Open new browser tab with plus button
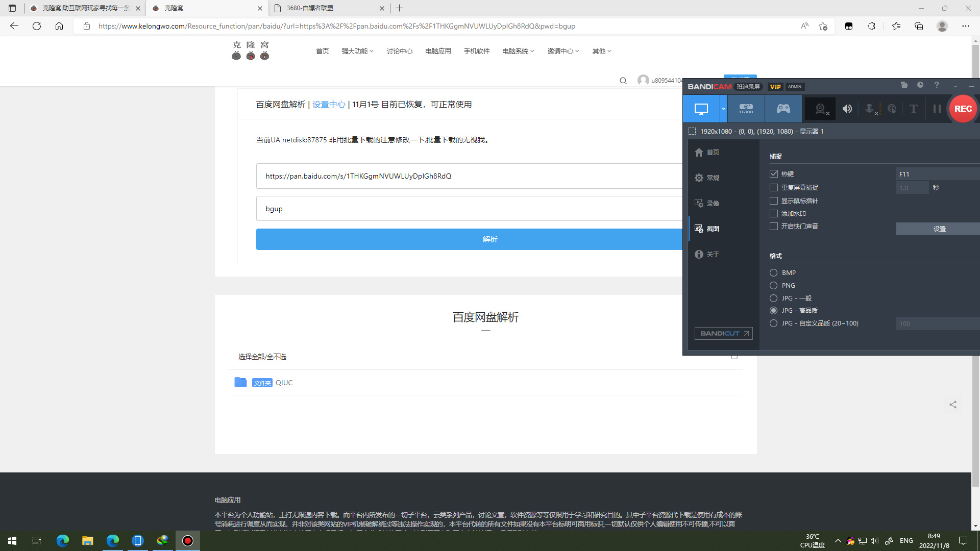The height and width of the screenshot is (551, 980). [x=400, y=8]
